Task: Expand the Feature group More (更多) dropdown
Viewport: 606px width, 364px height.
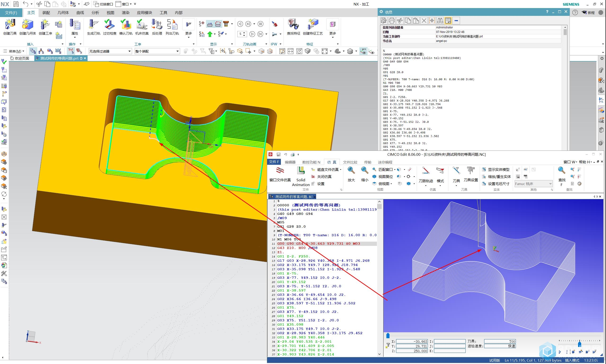Action: point(332,28)
